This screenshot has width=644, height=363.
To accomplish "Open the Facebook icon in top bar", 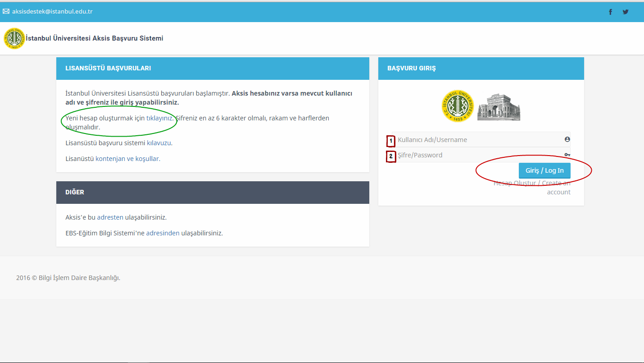I will [x=611, y=12].
